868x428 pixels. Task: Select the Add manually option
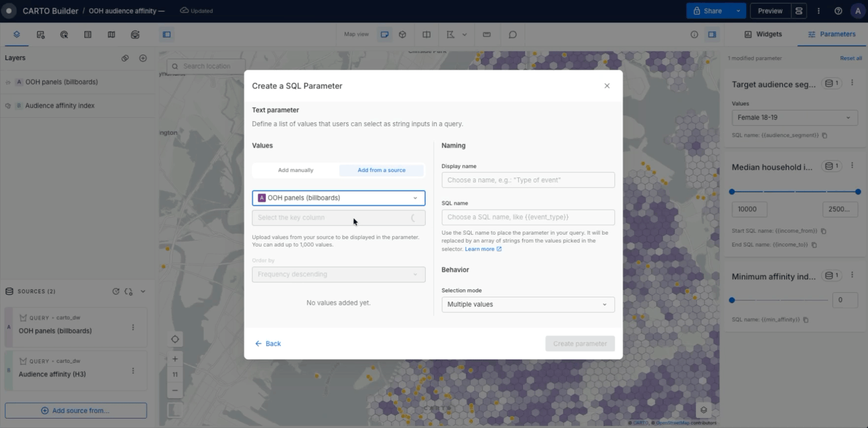click(x=296, y=170)
